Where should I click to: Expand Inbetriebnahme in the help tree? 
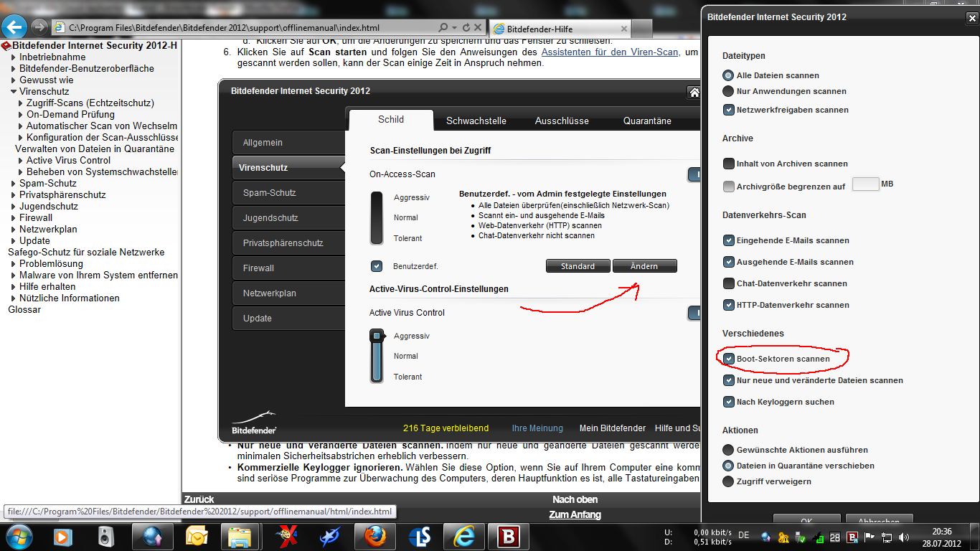(13, 57)
